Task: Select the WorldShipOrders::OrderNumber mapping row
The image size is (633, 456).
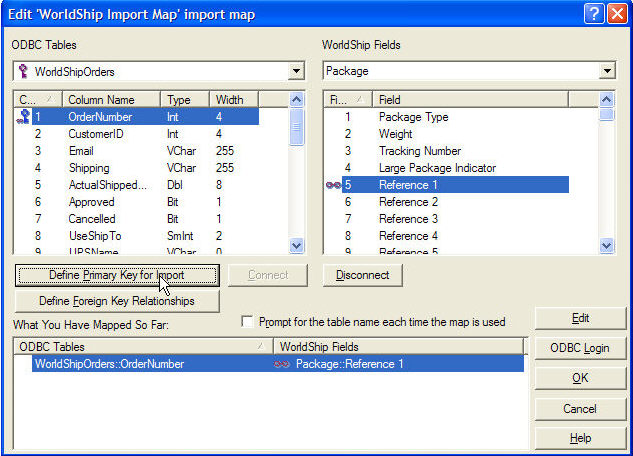Action: [278, 364]
